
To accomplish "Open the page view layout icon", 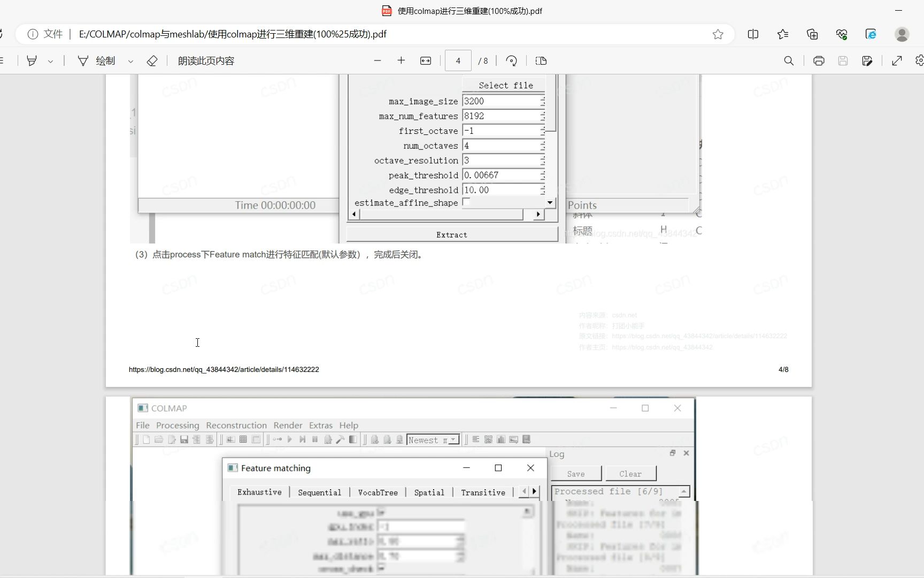I will (541, 61).
